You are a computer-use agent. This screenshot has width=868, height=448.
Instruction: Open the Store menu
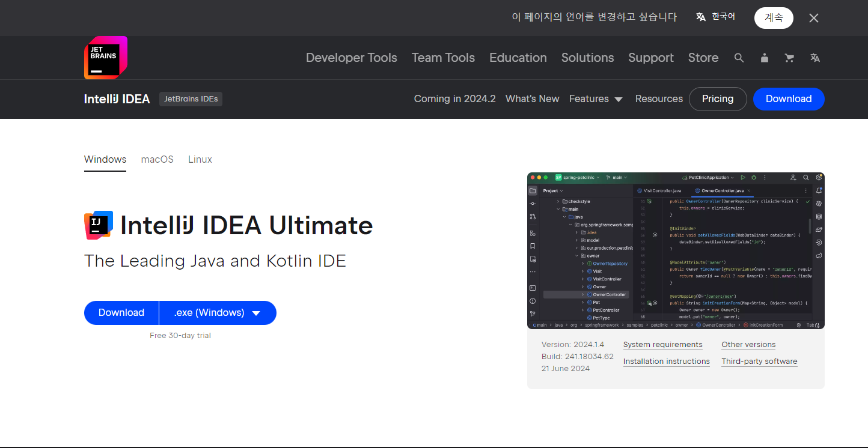pos(703,58)
